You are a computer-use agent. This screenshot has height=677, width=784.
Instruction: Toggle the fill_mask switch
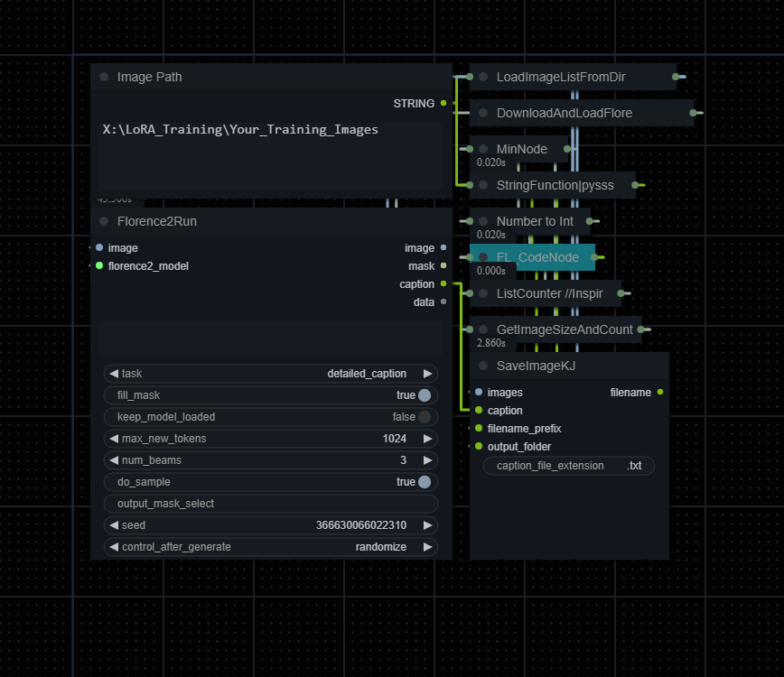click(x=424, y=395)
